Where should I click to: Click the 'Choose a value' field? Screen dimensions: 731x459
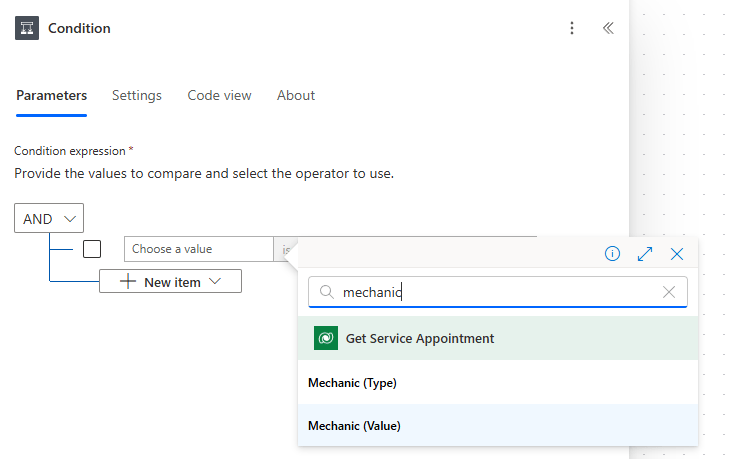(198, 249)
